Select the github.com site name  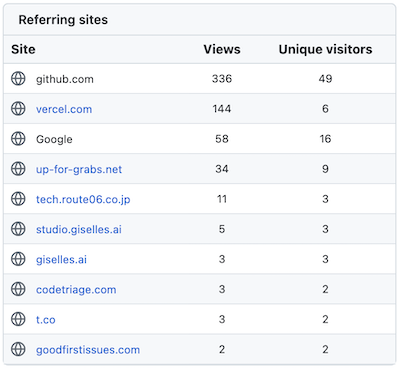65,79
